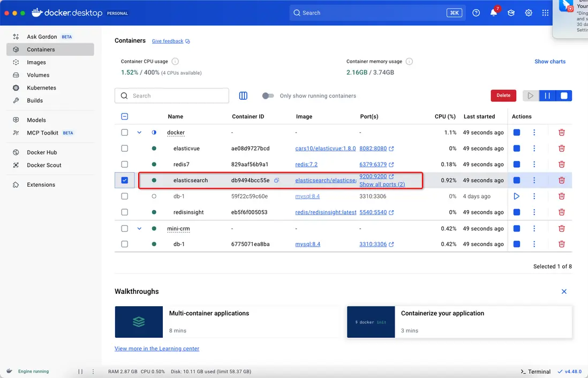Focus the containers Search field
This screenshot has height=378, width=588.
click(177, 96)
